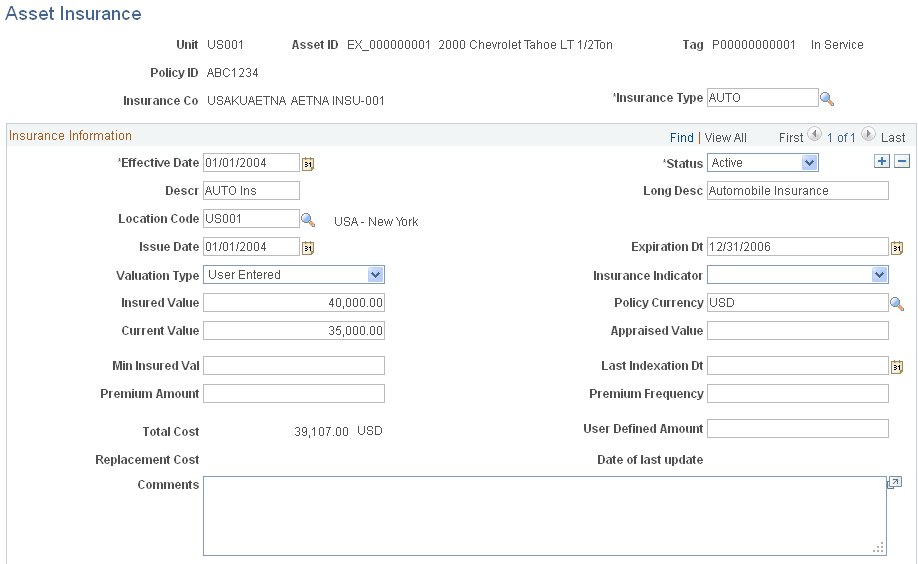Click the Long Desc field

tap(797, 191)
